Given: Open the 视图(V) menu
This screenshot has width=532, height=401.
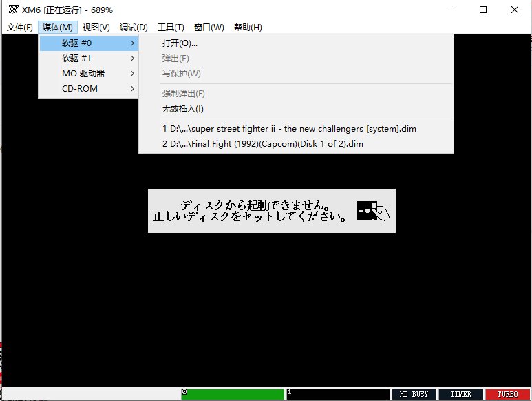Looking at the screenshot, I should point(96,28).
